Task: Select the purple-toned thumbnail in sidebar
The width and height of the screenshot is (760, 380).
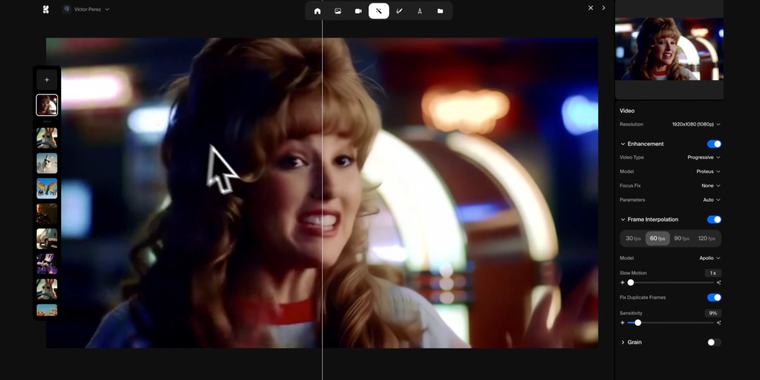Action: 47,264
